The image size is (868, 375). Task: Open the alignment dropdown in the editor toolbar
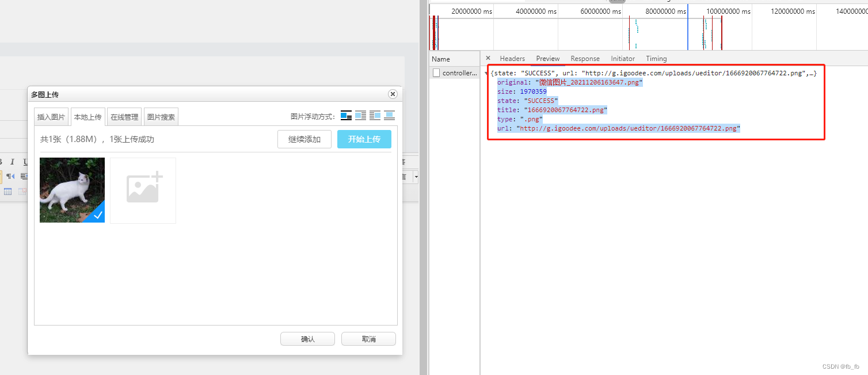416,177
